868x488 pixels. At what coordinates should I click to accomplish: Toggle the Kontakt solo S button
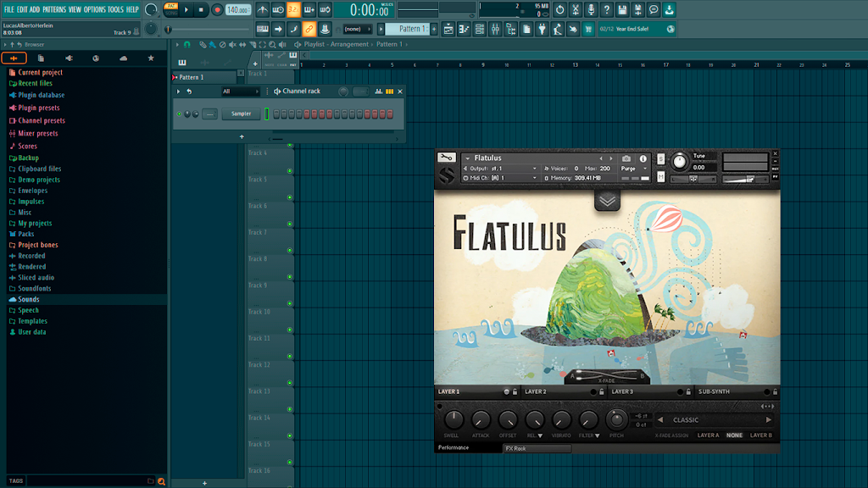660,158
